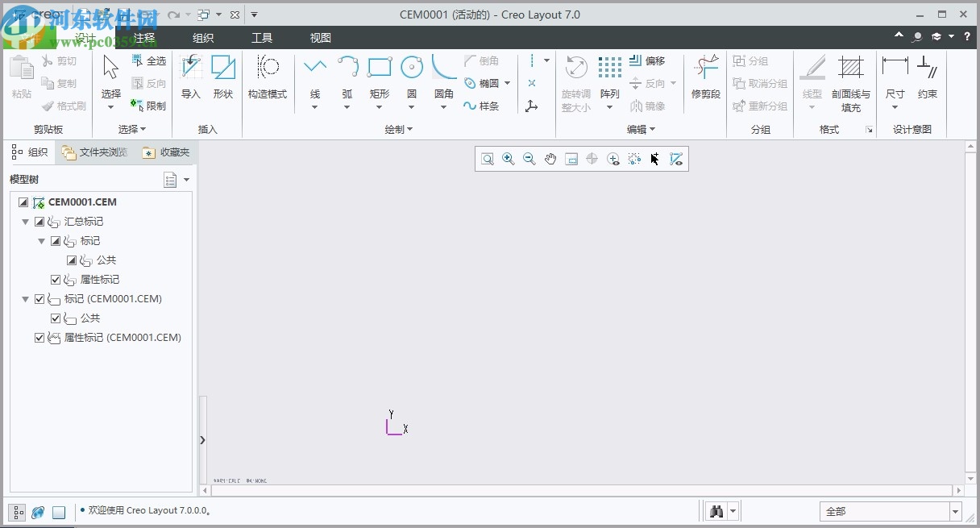
Task: Select the Zoom In magnifier on canvas toolbar
Action: point(508,159)
